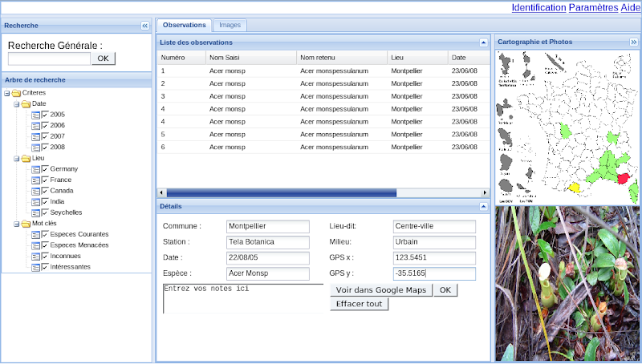Click the horizontal scrollbar thumb of the list

[282, 192]
